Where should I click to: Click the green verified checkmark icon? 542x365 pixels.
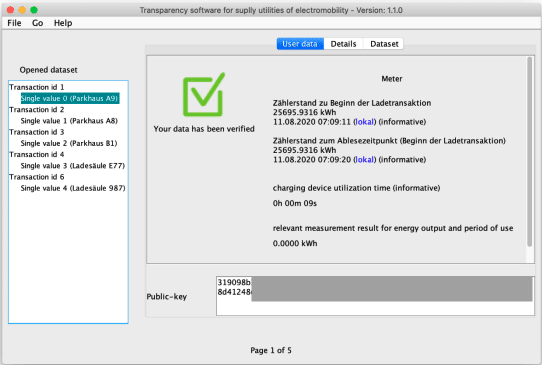tap(204, 94)
